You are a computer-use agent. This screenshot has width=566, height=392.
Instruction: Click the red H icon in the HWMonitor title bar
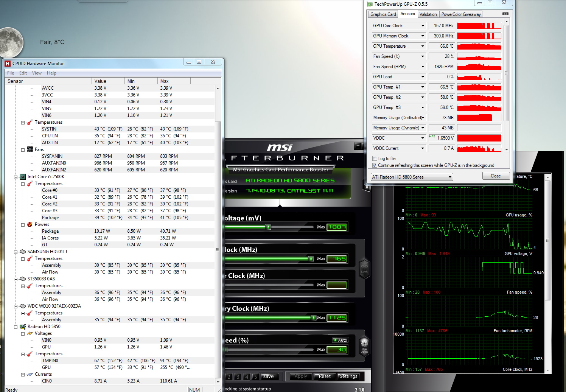[8, 64]
